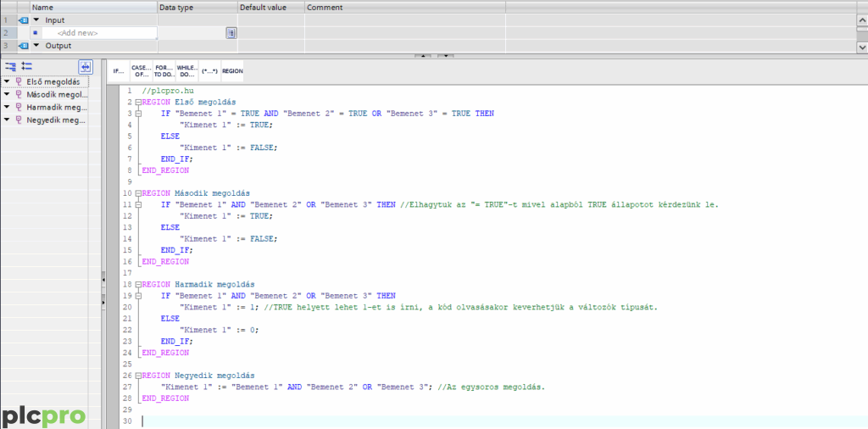This screenshot has width=868, height=429.
Task: Toggle the synchronize regions overview button
Action: point(86,67)
